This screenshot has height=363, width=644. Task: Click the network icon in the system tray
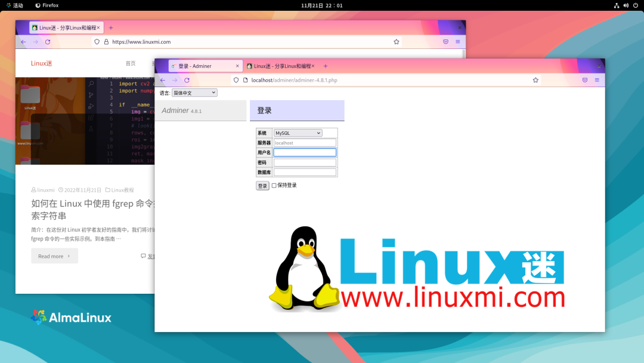coord(617,5)
